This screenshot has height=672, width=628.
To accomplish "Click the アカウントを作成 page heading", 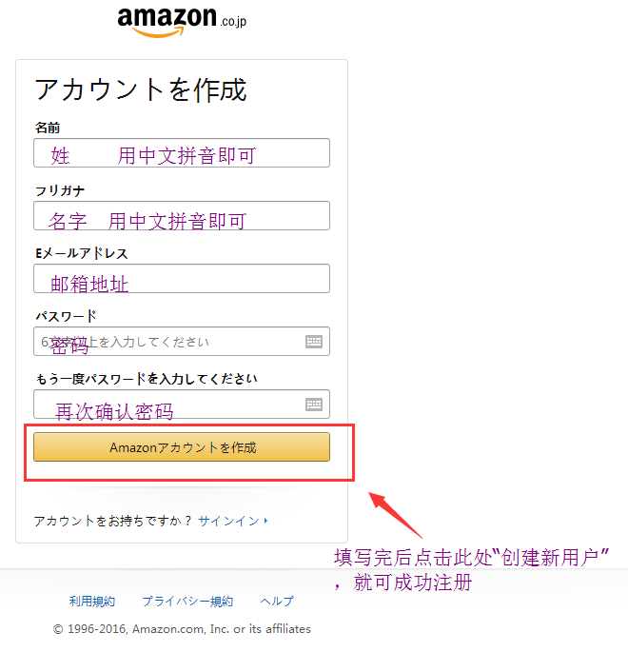I will pos(141,90).
